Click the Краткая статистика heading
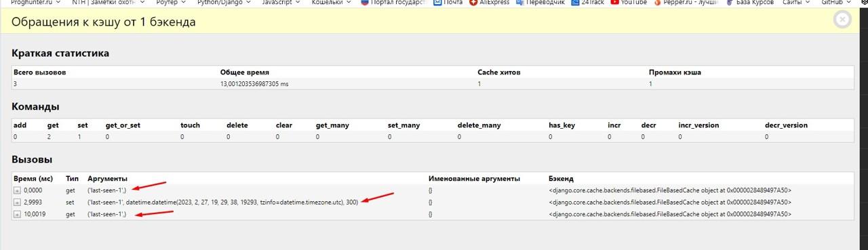 tap(60, 53)
